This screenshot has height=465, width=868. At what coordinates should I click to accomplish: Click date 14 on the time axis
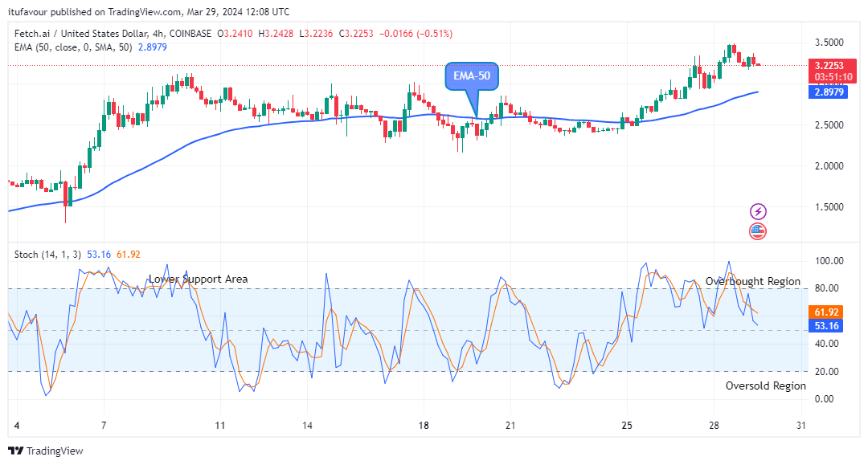tap(307, 425)
